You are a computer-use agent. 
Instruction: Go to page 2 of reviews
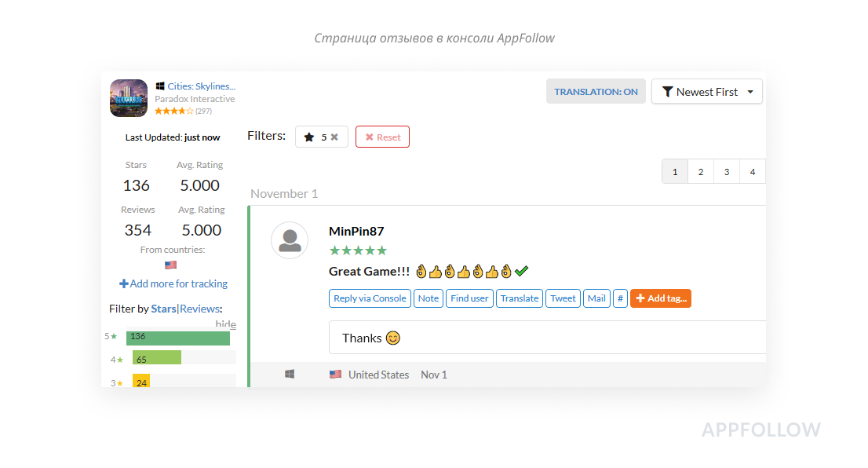click(701, 172)
